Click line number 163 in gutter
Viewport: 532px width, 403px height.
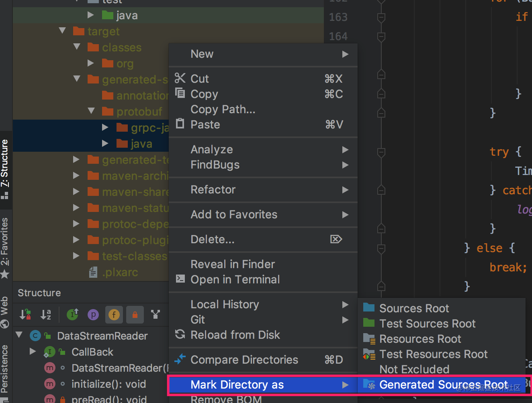point(338,17)
